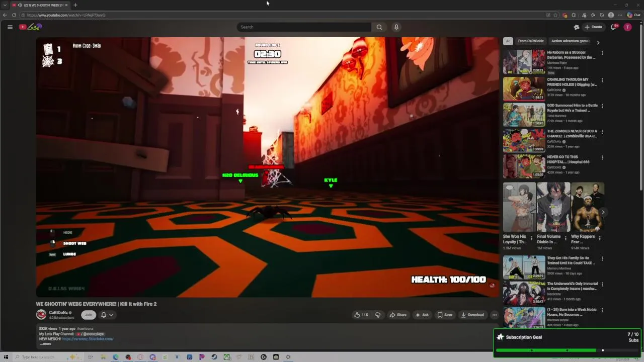Open menu for 'CRAWLING THROUGH MY FRIENDS' video
644x362 pixels.
click(602, 80)
